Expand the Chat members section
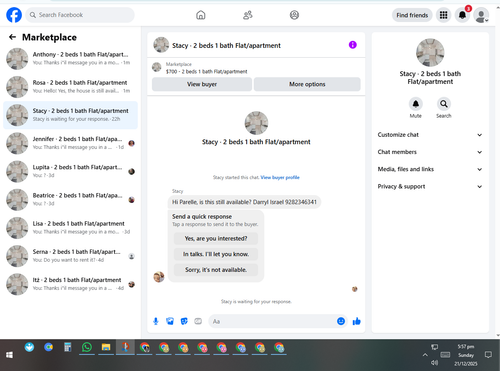 pos(430,152)
